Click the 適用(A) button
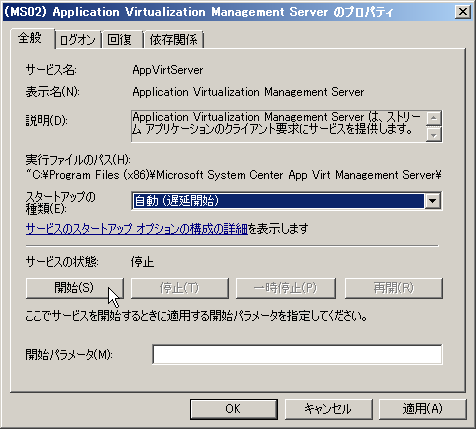The height and width of the screenshot is (429, 476). (423, 409)
